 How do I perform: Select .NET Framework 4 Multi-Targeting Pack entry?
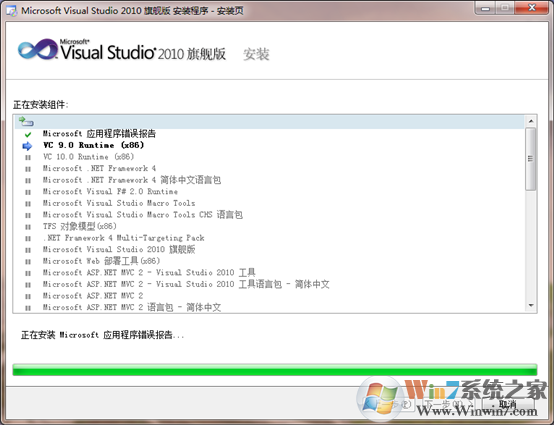[x=124, y=238]
